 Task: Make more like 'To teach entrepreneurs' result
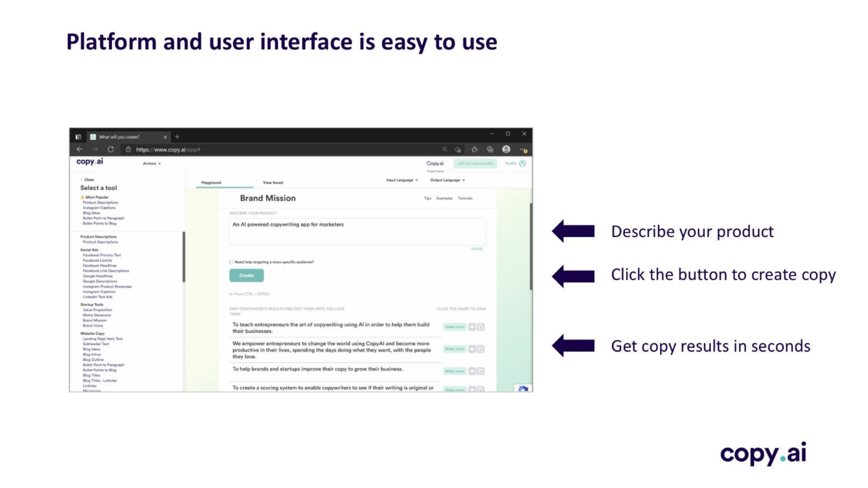pyautogui.click(x=455, y=327)
